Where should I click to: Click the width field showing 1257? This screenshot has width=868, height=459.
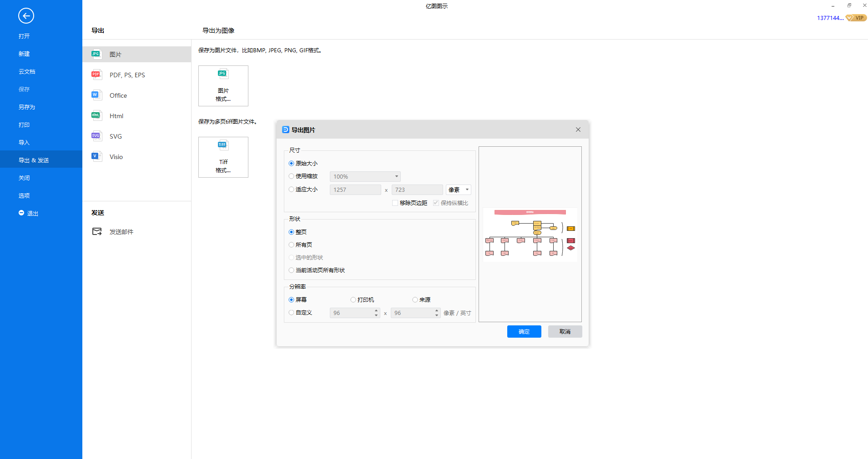[355, 190]
